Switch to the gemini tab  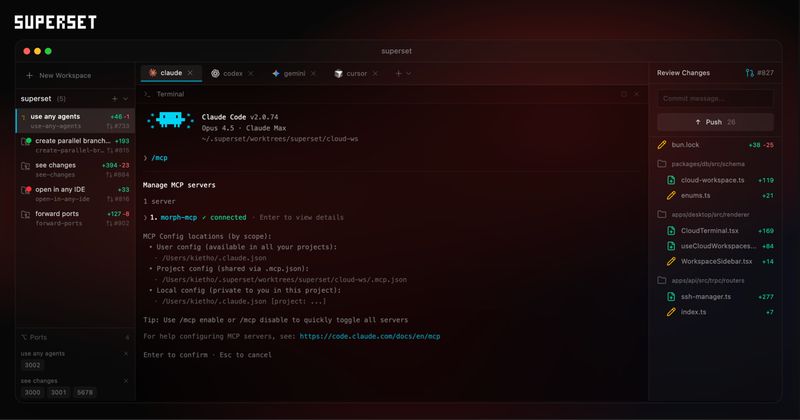[293, 73]
